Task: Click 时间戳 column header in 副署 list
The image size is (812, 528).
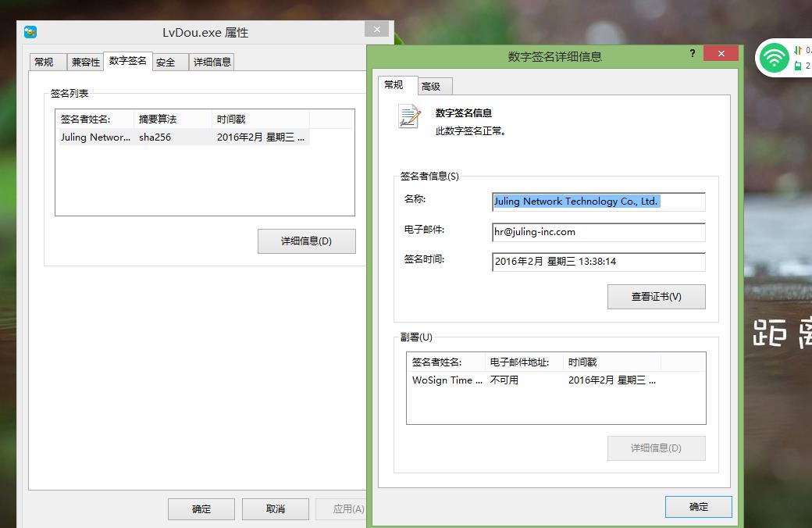Action: point(612,362)
